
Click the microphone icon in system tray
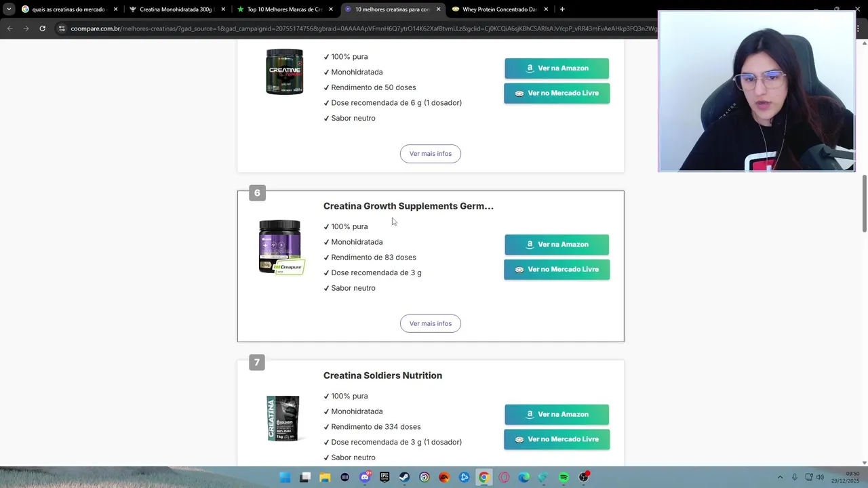pyautogui.click(x=794, y=477)
